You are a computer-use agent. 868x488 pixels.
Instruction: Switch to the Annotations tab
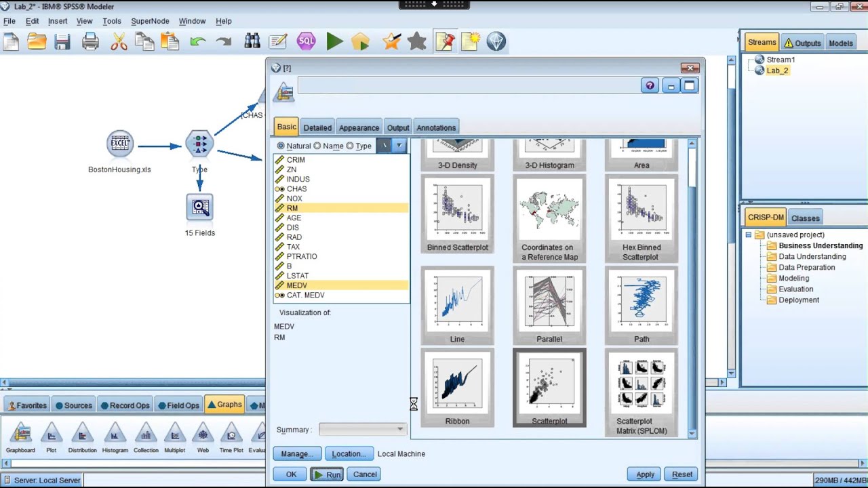click(x=436, y=127)
